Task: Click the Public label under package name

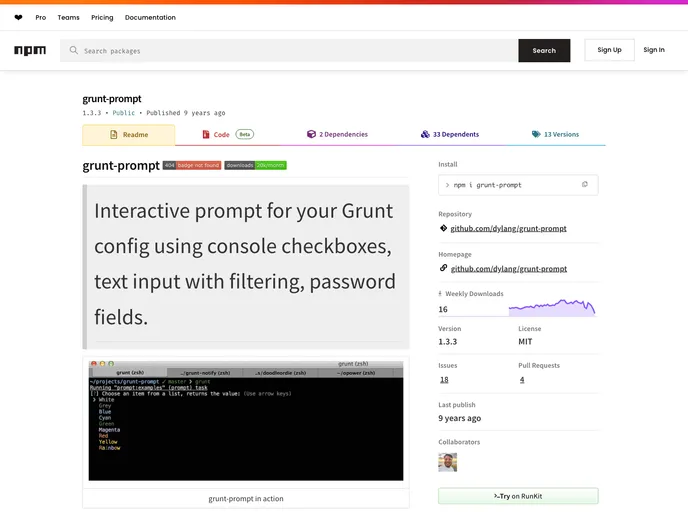Action: [x=124, y=113]
